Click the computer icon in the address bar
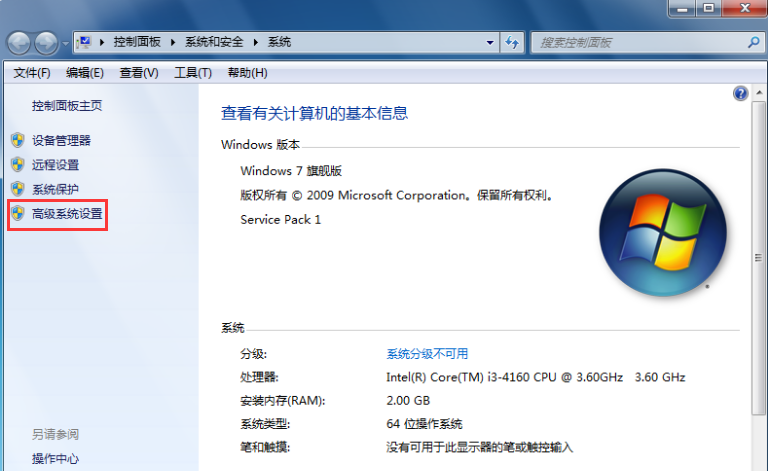This screenshot has height=471, width=768. pyautogui.click(x=86, y=42)
